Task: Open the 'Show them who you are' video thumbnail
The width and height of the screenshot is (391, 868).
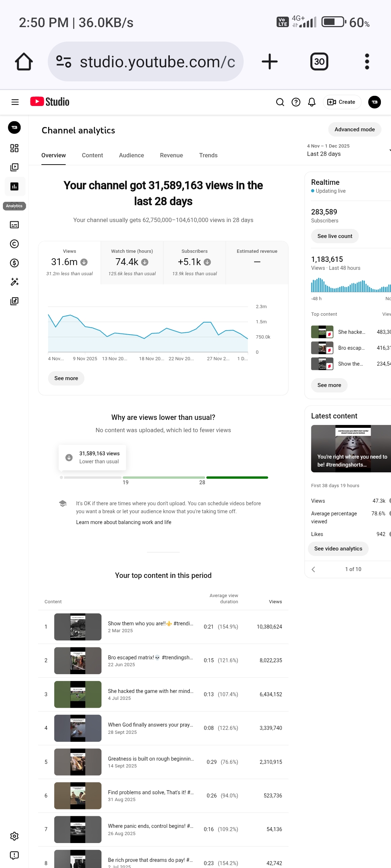Action: (78, 627)
